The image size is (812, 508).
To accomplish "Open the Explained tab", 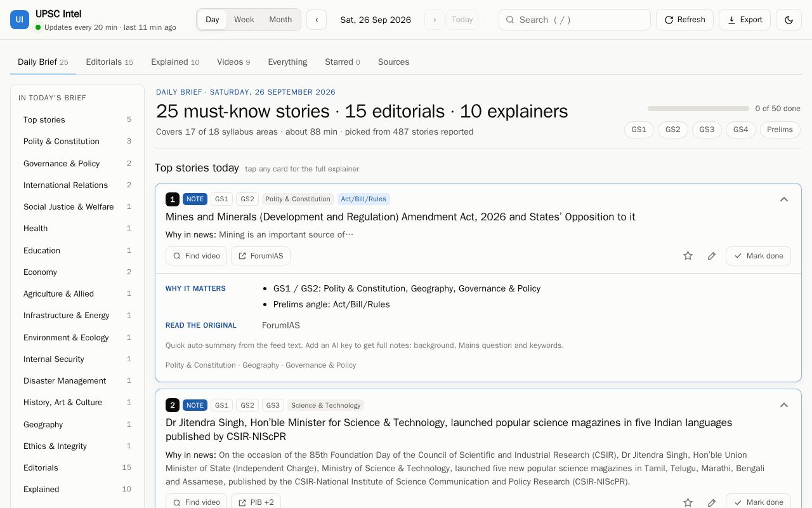I will coord(175,62).
